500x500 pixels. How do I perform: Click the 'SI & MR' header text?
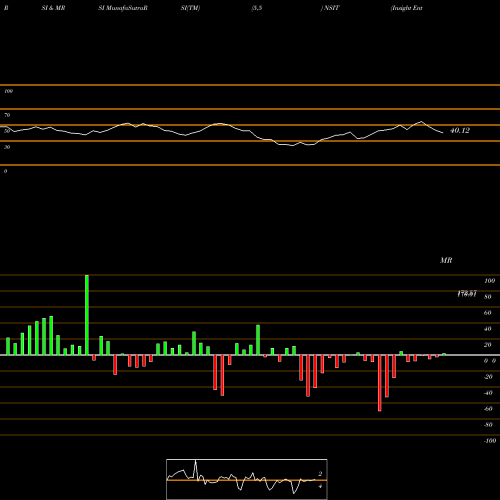tap(53, 8)
